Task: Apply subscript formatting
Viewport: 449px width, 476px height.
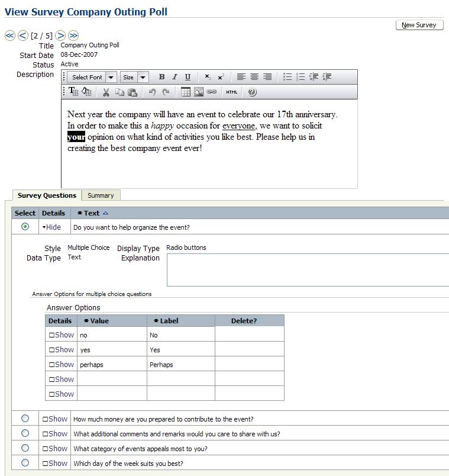Action: click(x=208, y=77)
